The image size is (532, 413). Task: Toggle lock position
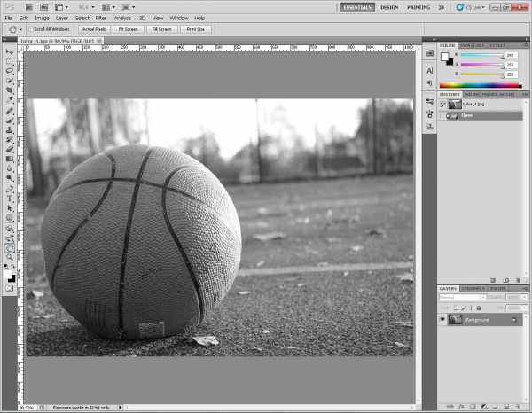tap(472, 308)
